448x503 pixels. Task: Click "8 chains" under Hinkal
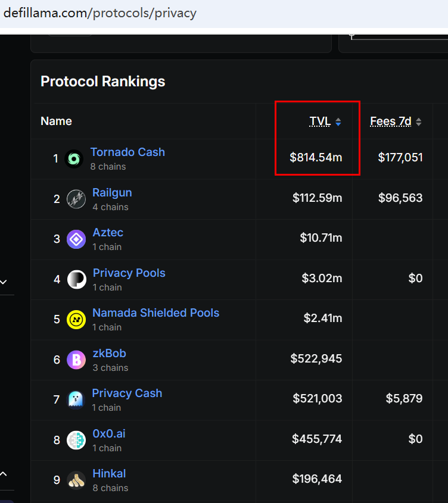tap(110, 488)
